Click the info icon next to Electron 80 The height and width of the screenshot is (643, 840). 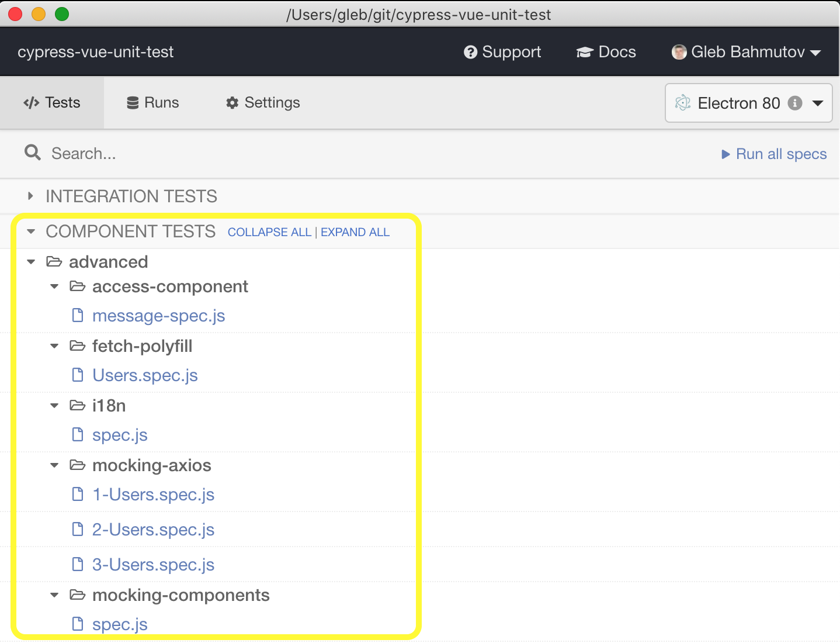click(795, 103)
